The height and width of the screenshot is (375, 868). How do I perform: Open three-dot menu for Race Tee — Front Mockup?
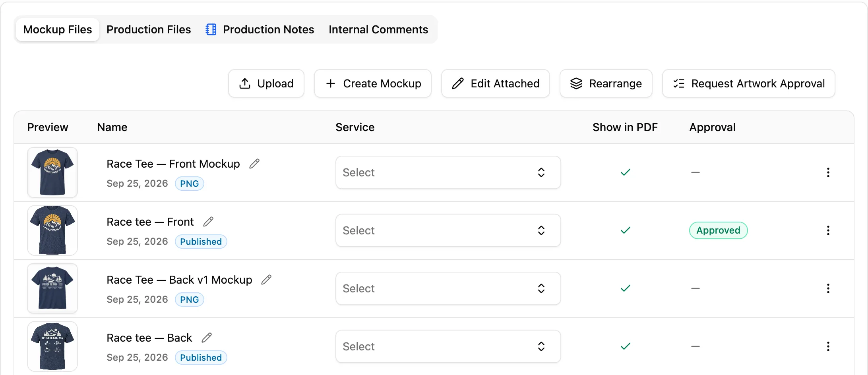coord(828,172)
